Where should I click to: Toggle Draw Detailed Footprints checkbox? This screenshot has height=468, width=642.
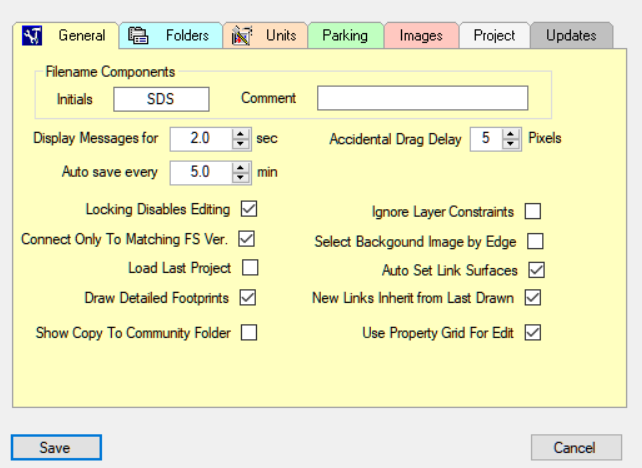point(248,298)
